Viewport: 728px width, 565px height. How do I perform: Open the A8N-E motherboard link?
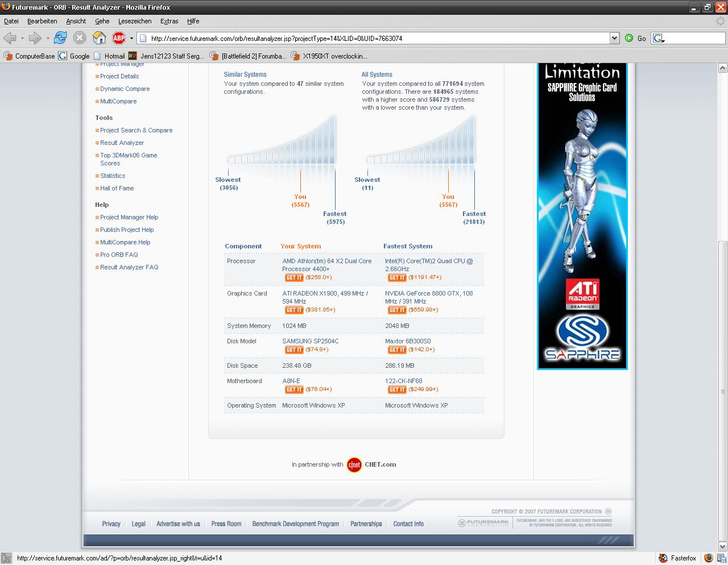point(291,381)
